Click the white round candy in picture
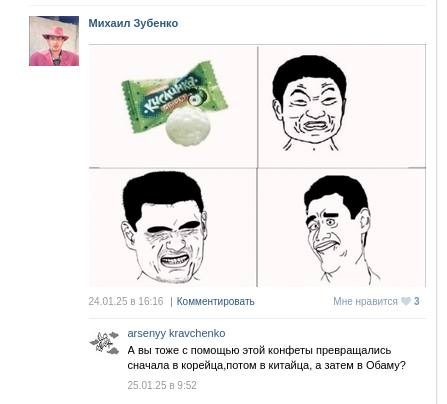447x404 pixels. (188, 126)
